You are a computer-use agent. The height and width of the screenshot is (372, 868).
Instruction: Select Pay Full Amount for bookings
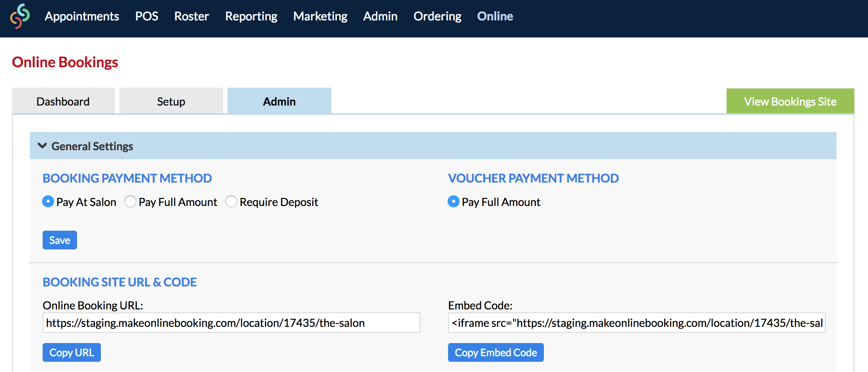pos(130,201)
